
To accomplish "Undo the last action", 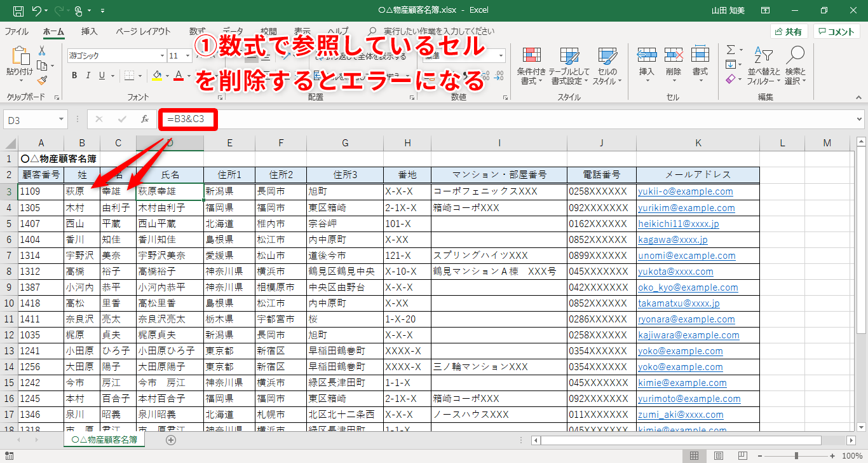I will click(x=36, y=11).
